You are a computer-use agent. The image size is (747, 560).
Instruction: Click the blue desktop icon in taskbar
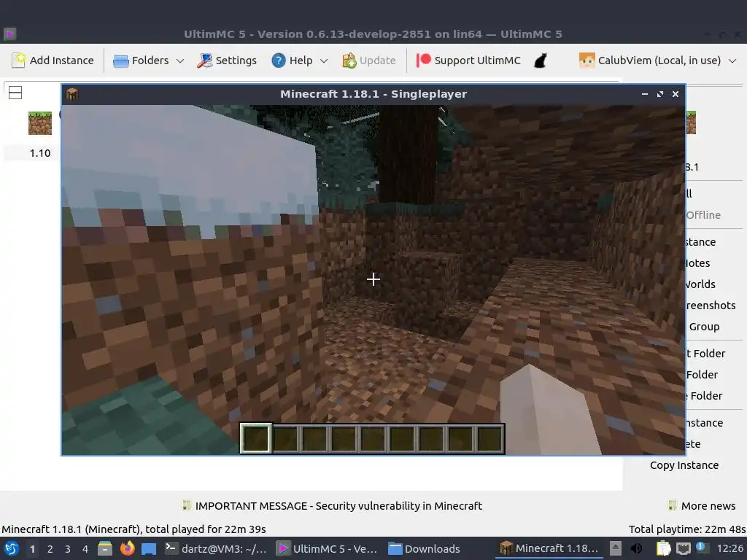[149, 549]
